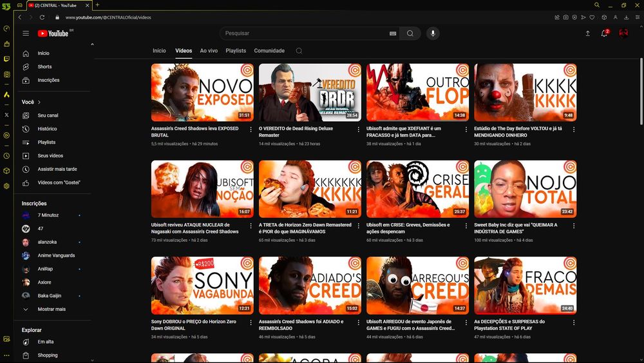The height and width of the screenshot is (363, 644).
Task: Open Opera easy setup menu icon
Action: (x=637, y=17)
